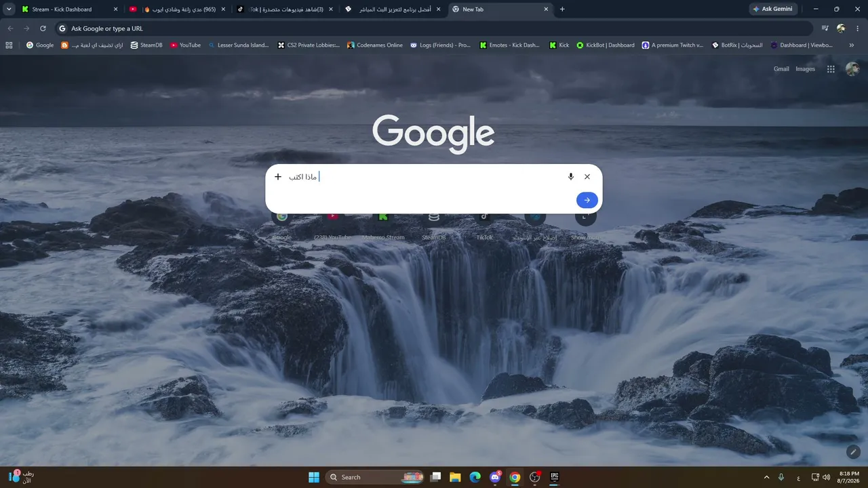Viewport: 868px width, 488px height.
Task: Submit the search with the blue arrow button
Action: 587,200
